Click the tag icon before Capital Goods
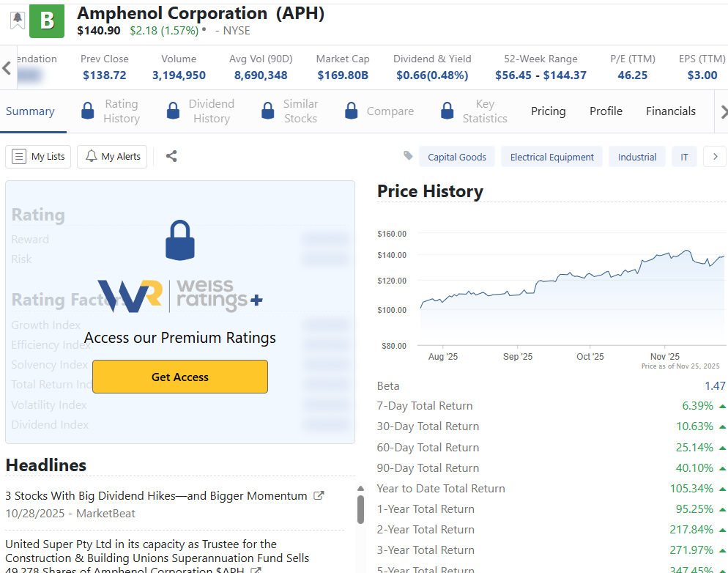This screenshot has width=728, height=573. point(408,156)
